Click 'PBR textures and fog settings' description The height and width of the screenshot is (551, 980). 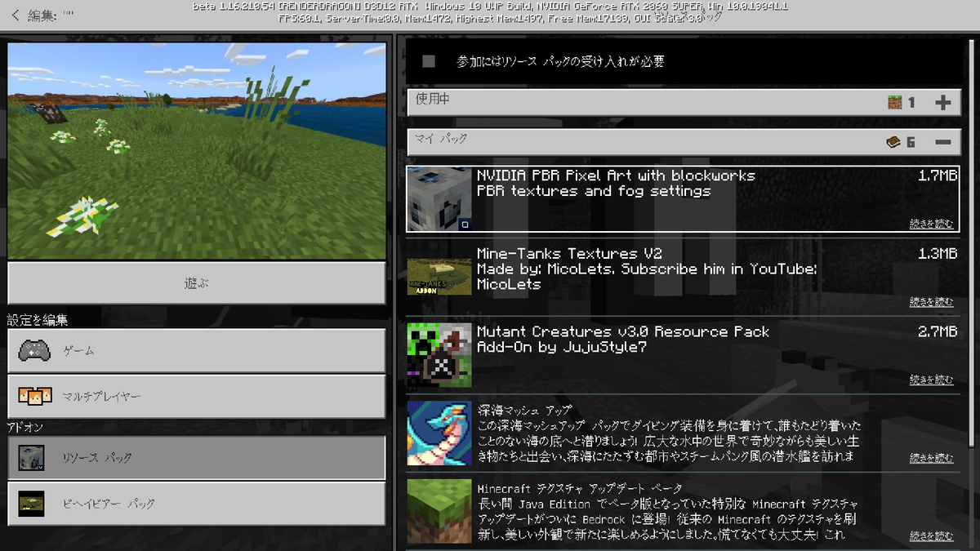[x=594, y=192]
